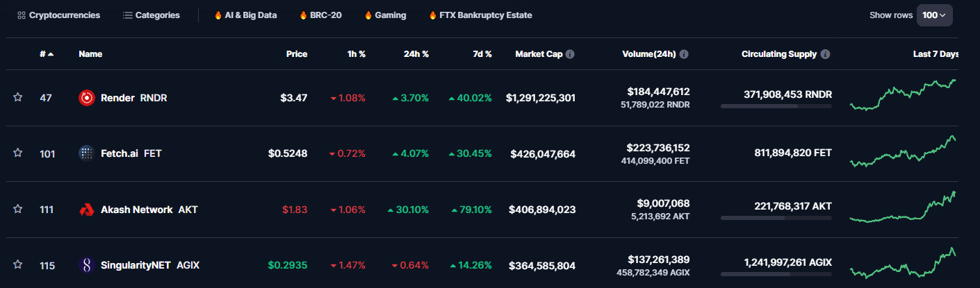
Task: Favorite Akash Network with the star
Action: tap(18, 209)
